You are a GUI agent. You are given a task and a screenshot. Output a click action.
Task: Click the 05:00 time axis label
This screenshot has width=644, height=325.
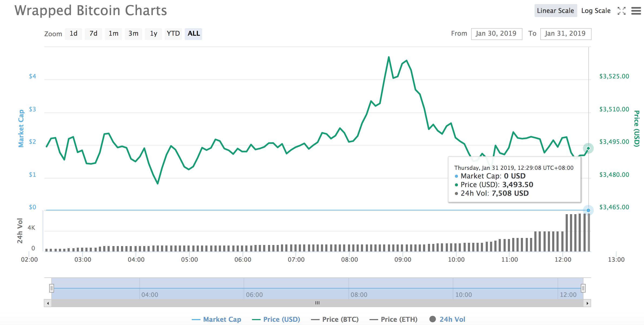pyautogui.click(x=189, y=260)
